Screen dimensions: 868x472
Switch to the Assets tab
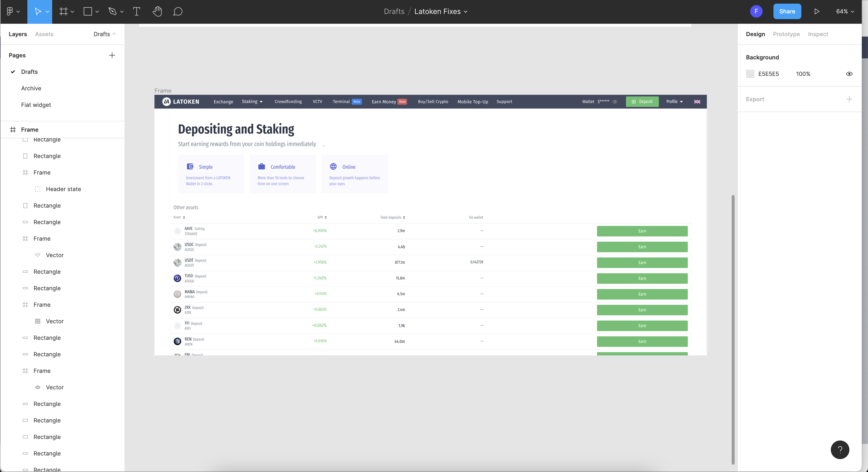coord(44,34)
